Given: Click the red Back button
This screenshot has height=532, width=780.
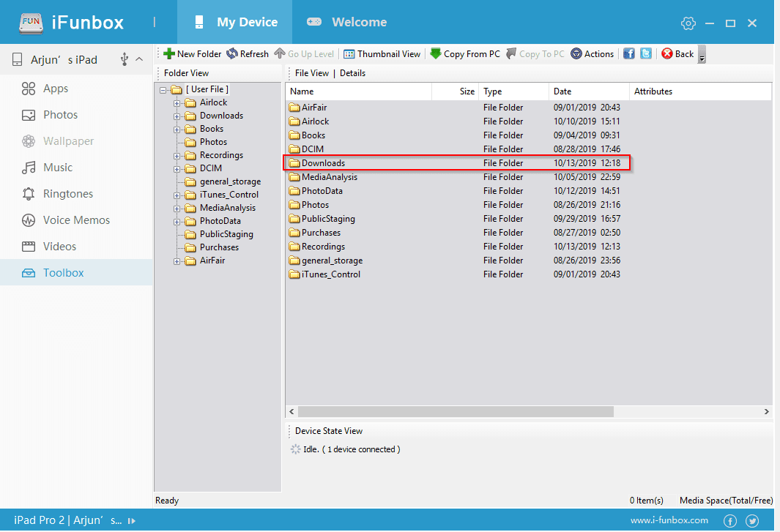Looking at the screenshot, I should 677,53.
